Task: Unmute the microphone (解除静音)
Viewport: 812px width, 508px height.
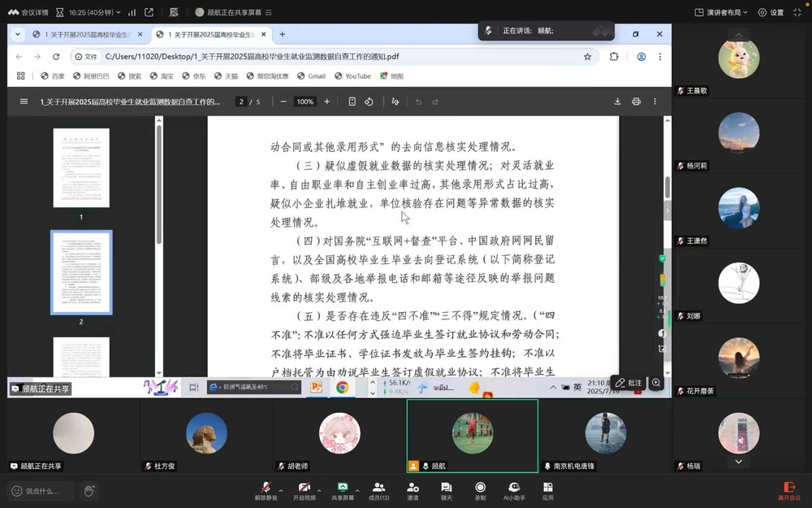Action: click(266, 489)
